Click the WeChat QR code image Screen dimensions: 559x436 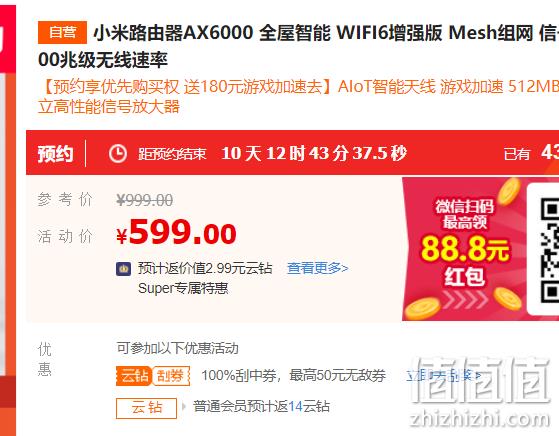pos(549,250)
